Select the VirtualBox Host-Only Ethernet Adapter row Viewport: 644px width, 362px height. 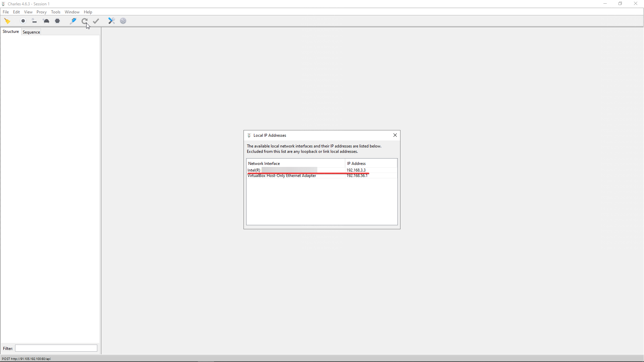click(x=322, y=176)
